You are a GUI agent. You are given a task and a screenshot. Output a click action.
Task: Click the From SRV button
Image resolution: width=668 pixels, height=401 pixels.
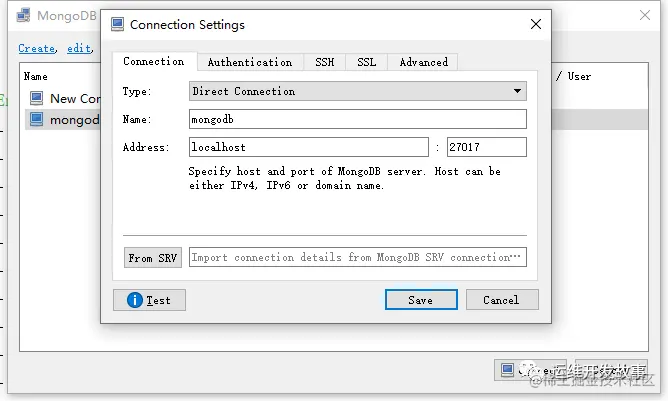pos(153,258)
